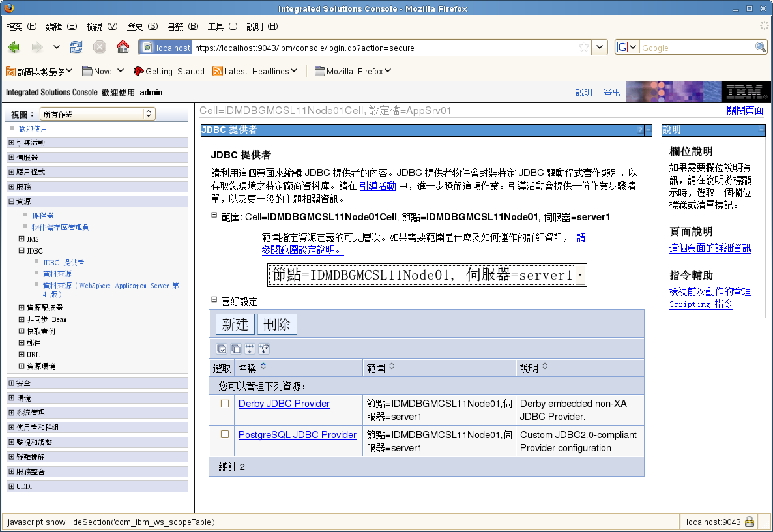Expand the UDDI navigation section
Image resolution: width=773 pixels, height=532 pixels.
(11, 486)
